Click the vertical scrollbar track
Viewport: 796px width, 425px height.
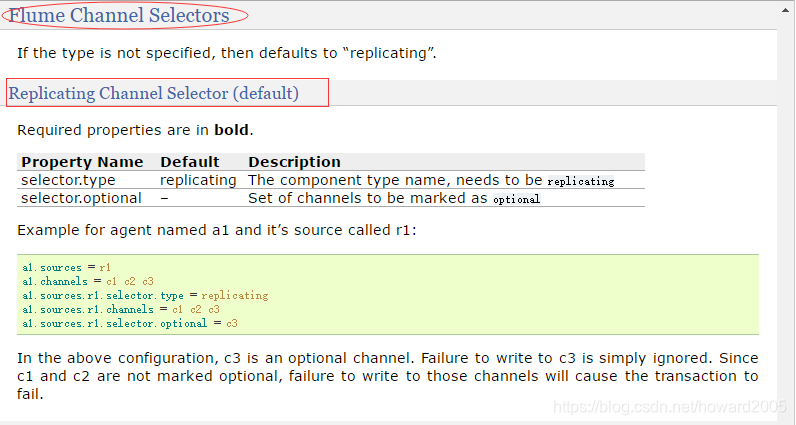(786, 218)
